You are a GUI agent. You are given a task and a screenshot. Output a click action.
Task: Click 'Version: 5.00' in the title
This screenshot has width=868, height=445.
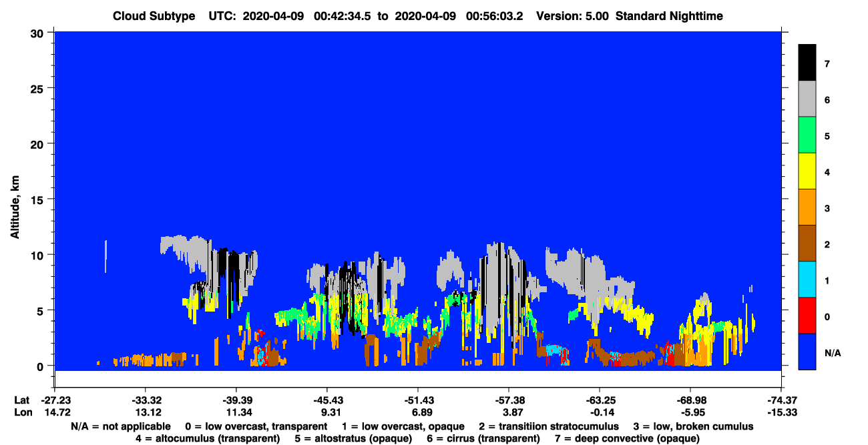tap(572, 16)
